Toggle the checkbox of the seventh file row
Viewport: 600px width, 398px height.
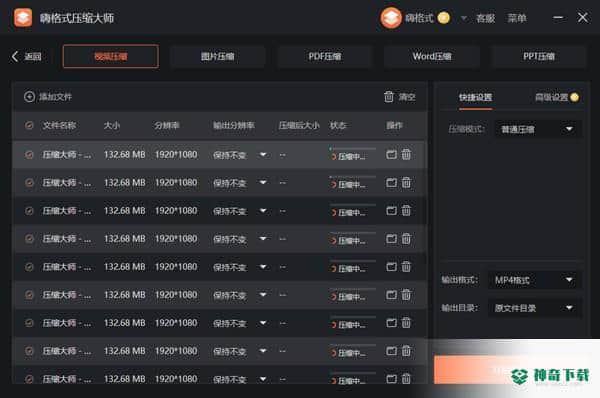(29, 323)
